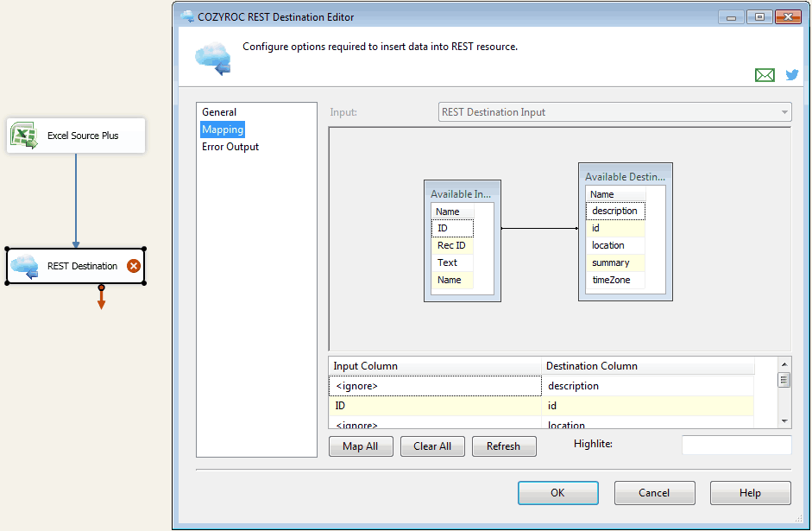Maximize the REST Destination Editor window
812x531 pixels.
[x=759, y=17]
